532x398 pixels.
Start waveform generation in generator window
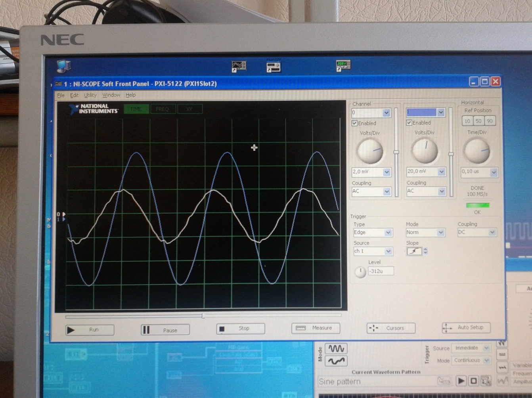(461, 381)
